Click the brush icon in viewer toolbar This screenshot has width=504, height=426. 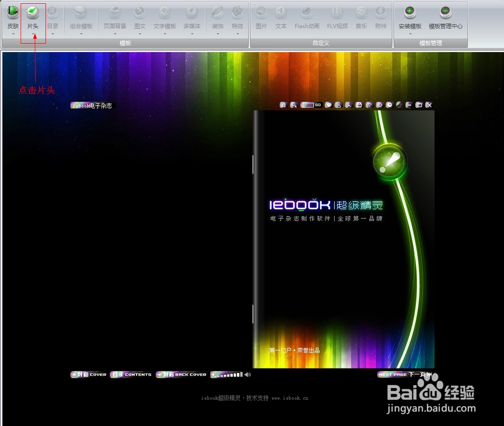click(399, 105)
